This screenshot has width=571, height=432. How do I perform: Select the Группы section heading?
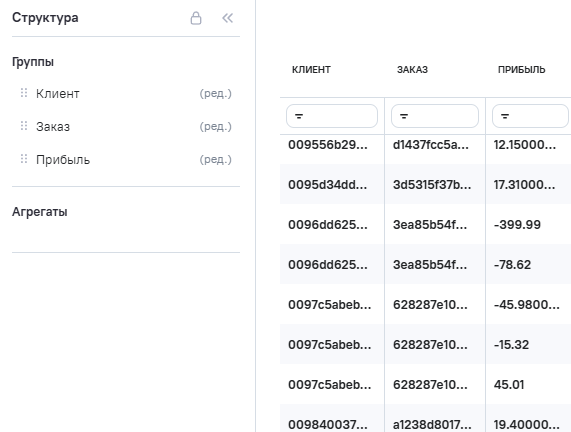coord(33,62)
